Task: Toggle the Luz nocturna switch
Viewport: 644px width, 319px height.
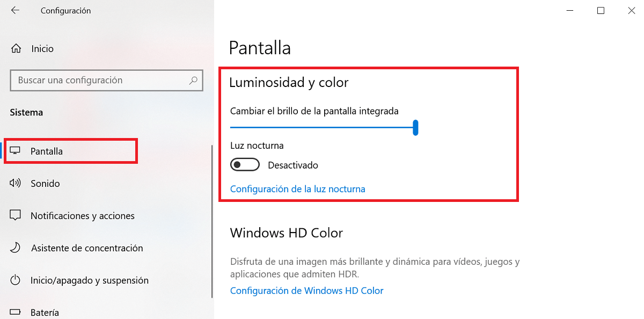Action: 245,165
